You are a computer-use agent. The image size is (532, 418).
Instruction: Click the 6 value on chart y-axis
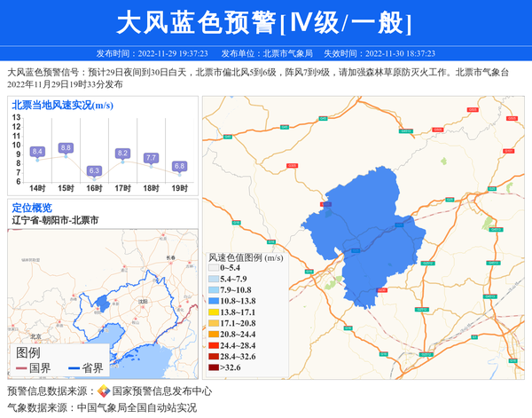pos(19,182)
